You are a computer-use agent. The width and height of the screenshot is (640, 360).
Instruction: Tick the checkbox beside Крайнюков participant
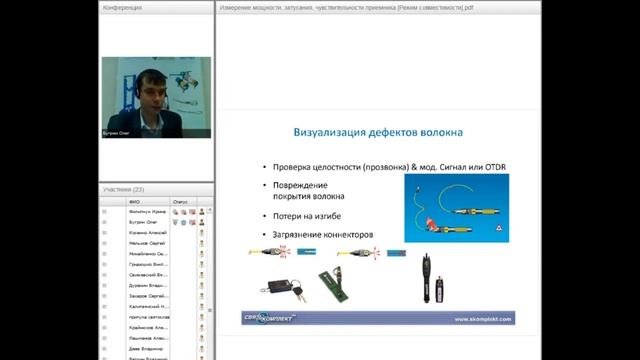tap(104, 327)
